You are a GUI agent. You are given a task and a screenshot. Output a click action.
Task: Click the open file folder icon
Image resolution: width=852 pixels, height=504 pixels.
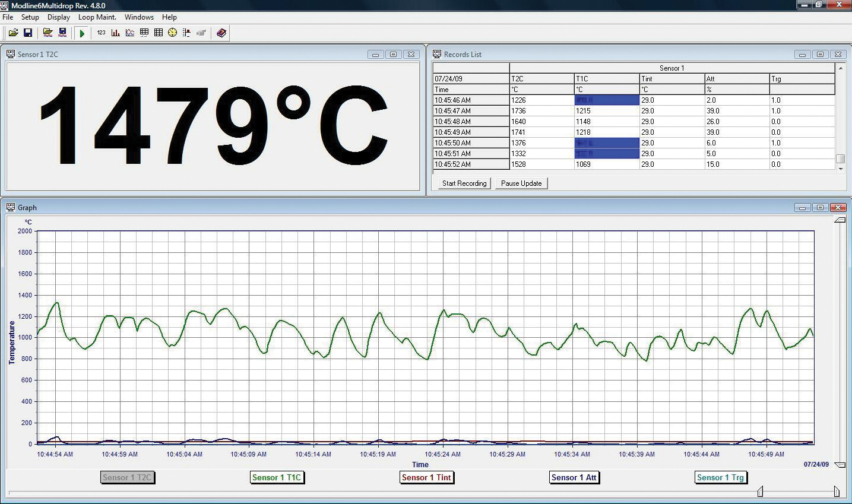click(x=13, y=33)
